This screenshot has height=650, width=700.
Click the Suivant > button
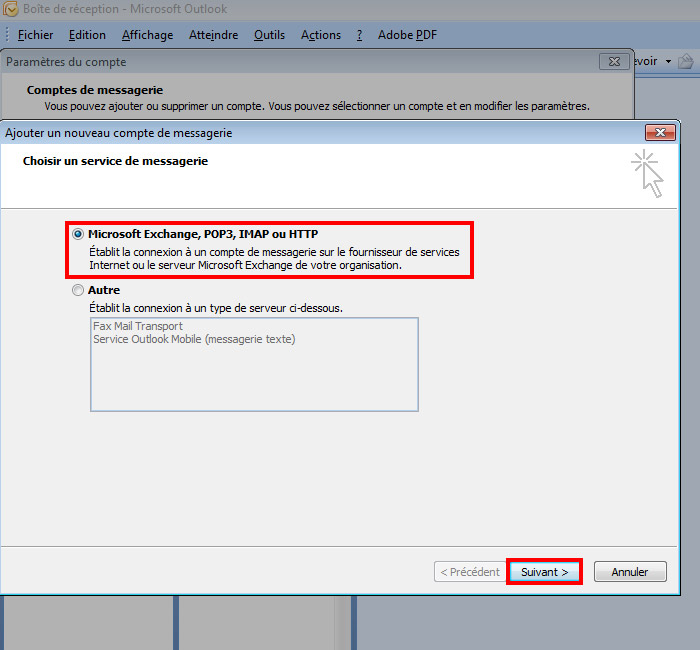click(x=544, y=572)
